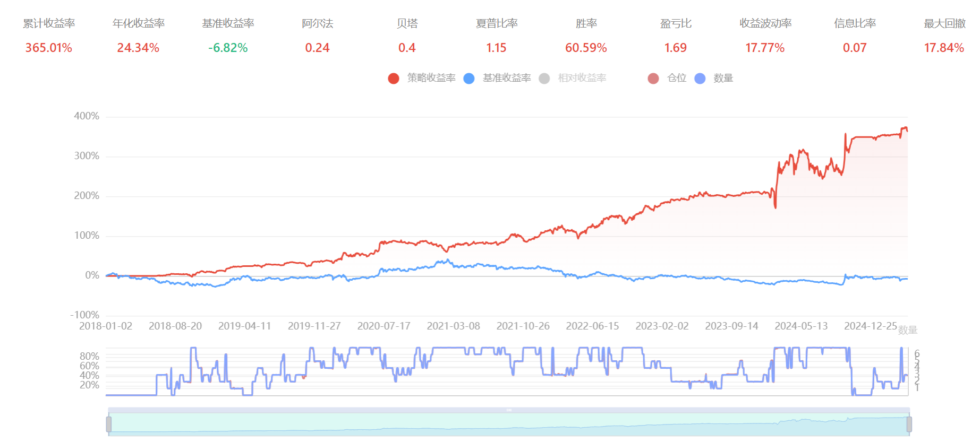Click the left handle of range slider
The width and height of the screenshot is (980, 442).
click(109, 424)
